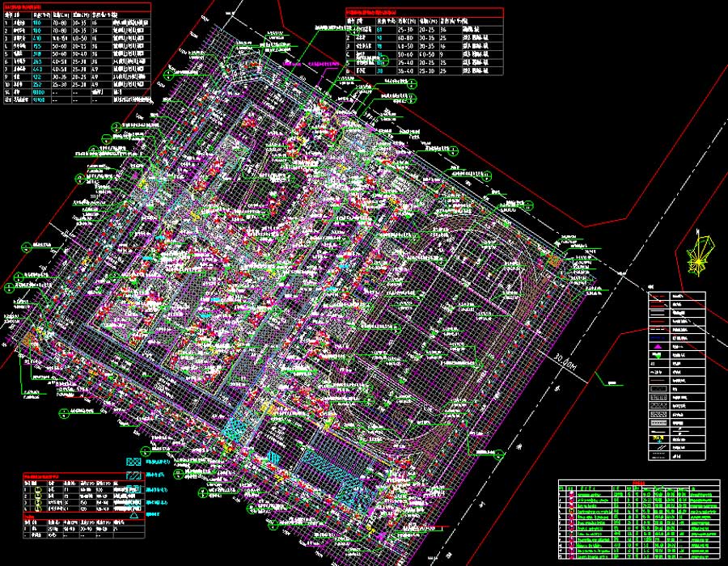Image resolution: width=728 pixels, height=566 pixels.
Task: Select the magenta triangle symbol in the legend
Action: coord(658,347)
